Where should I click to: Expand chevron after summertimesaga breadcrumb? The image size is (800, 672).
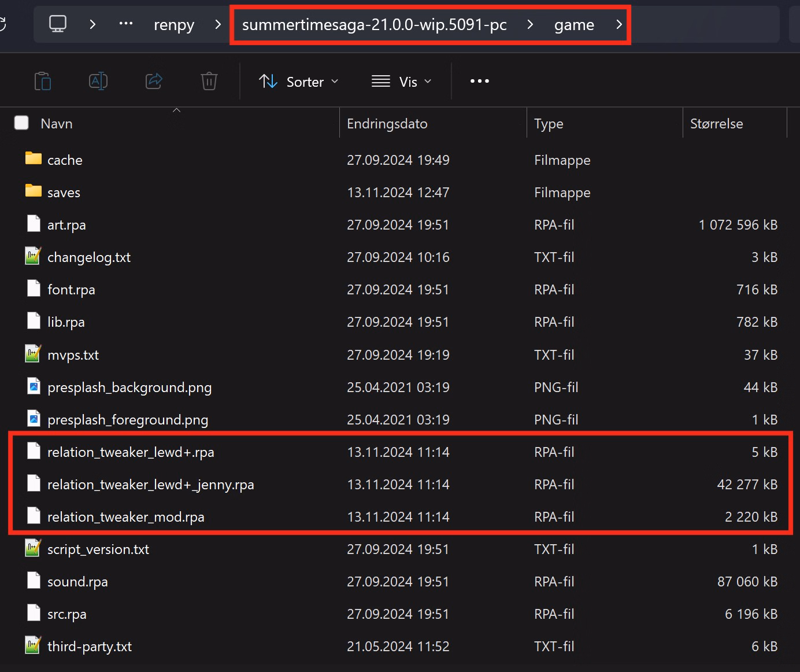click(x=530, y=24)
